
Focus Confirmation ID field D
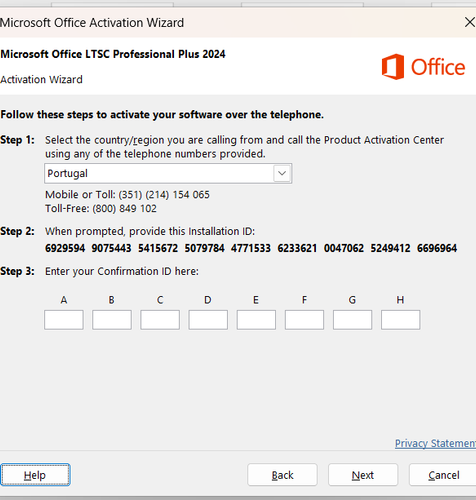(x=208, y=320)
